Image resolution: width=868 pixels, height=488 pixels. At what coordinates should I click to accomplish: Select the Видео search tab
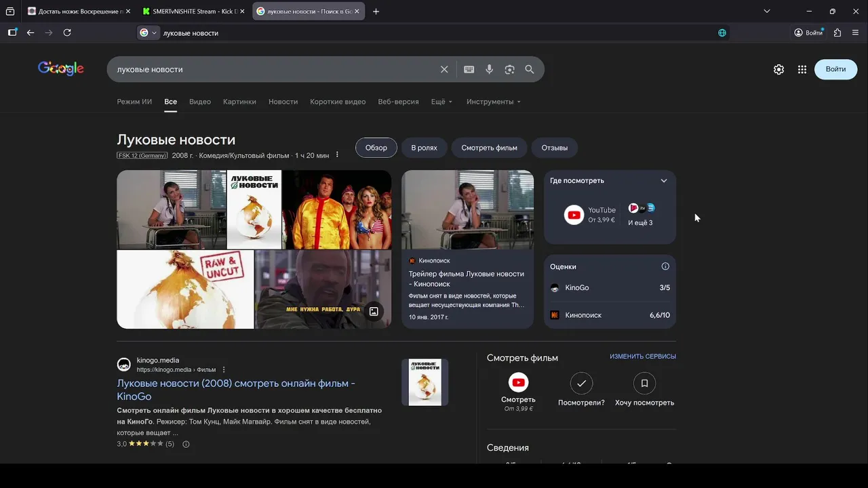[x=200, y=102]
